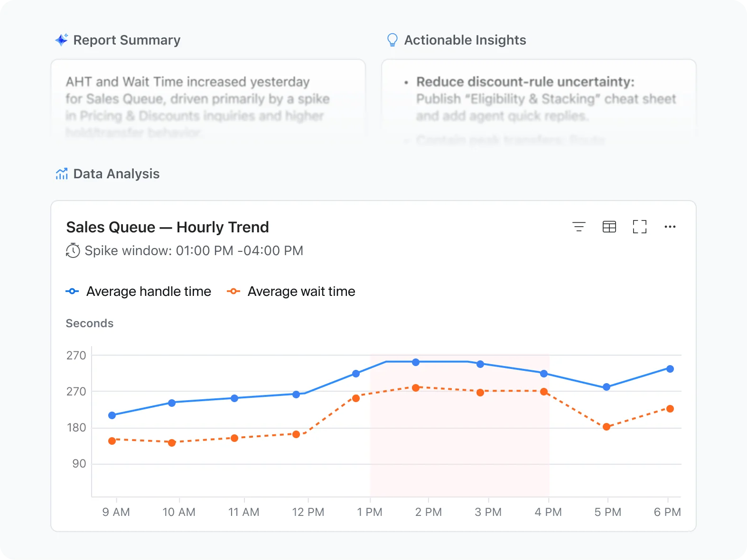Toggle Average wait time legend series
Image resolution: width=747 pixels, height=560 pixels.
click(x=301, y=291)
